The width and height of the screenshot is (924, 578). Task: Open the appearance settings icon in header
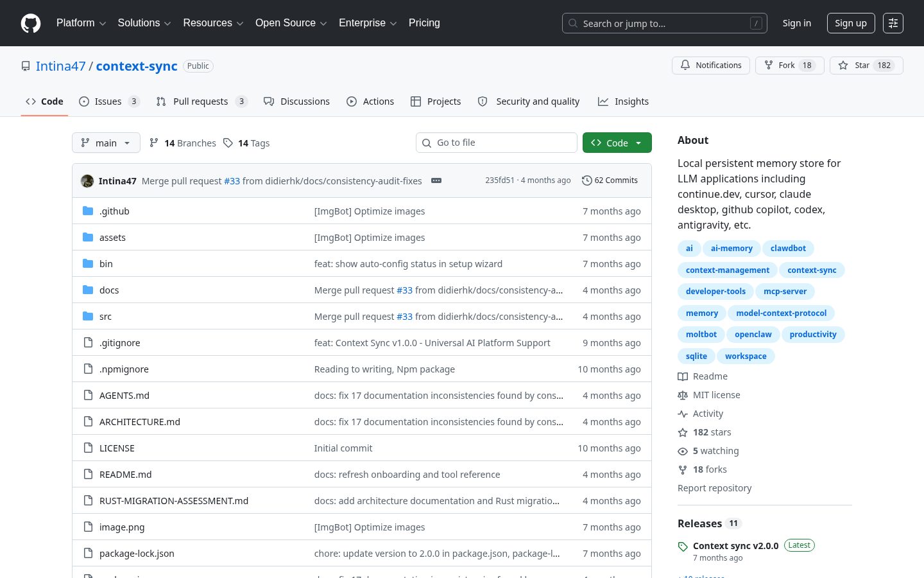[893, 23]
